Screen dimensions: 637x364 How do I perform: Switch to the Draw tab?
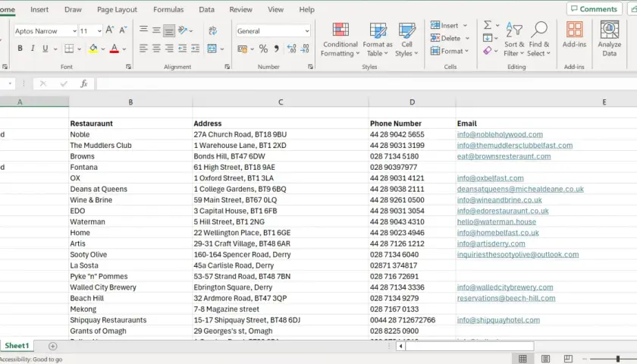(73, 9)
